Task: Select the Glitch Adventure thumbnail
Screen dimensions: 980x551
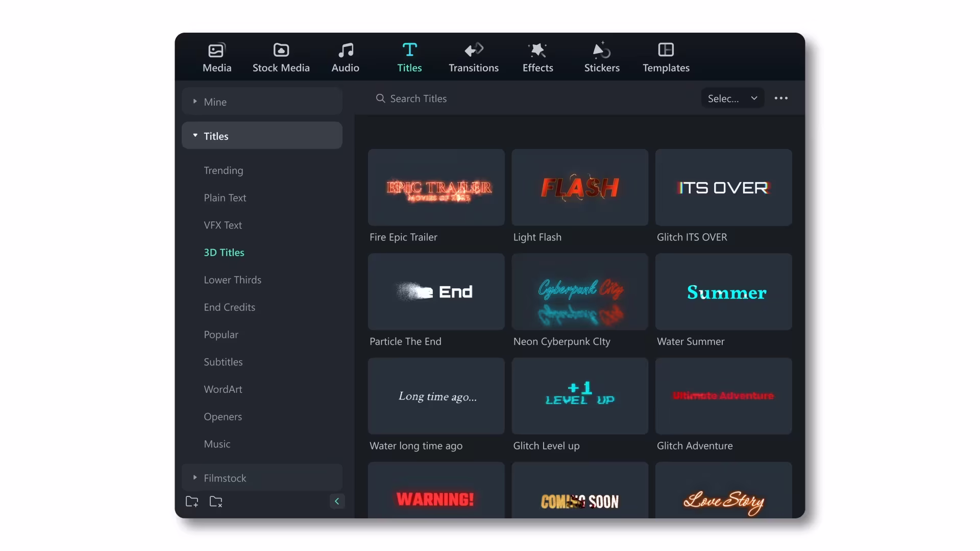Action: pos(724,396)
